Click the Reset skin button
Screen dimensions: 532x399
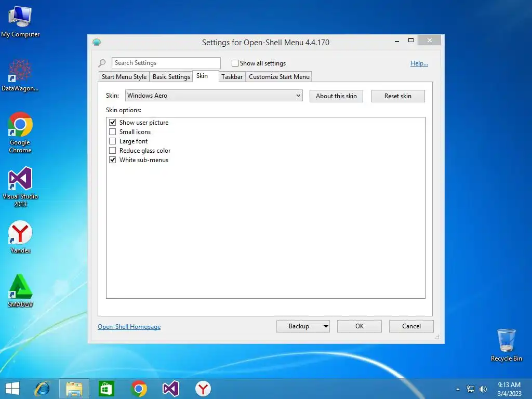point(398,96)
